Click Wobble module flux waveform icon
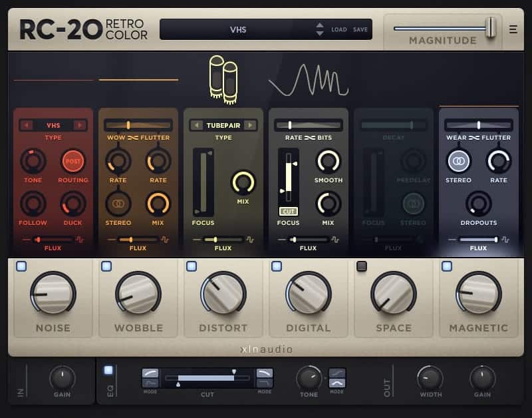 click(x=165, y=240)
